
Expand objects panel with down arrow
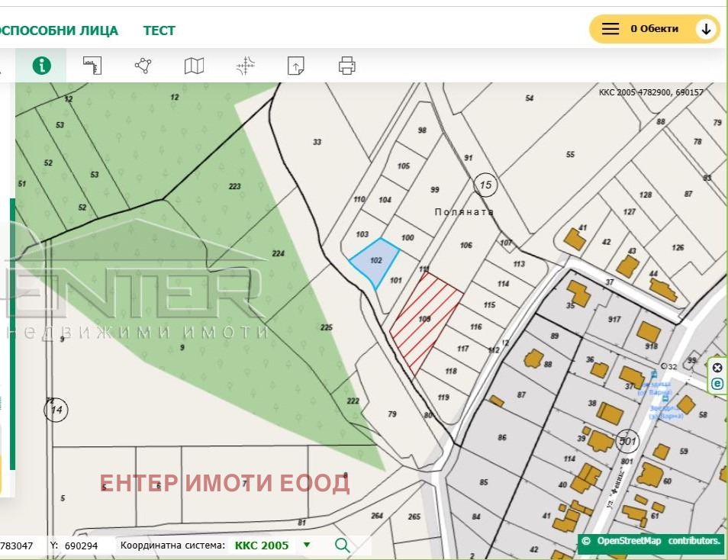click(706, 29)
